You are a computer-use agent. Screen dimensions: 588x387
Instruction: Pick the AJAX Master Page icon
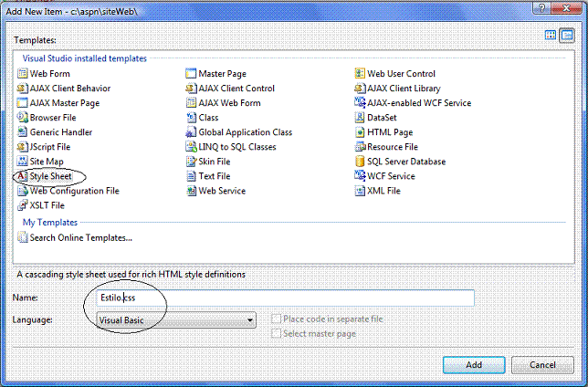(x=23, y=103)
